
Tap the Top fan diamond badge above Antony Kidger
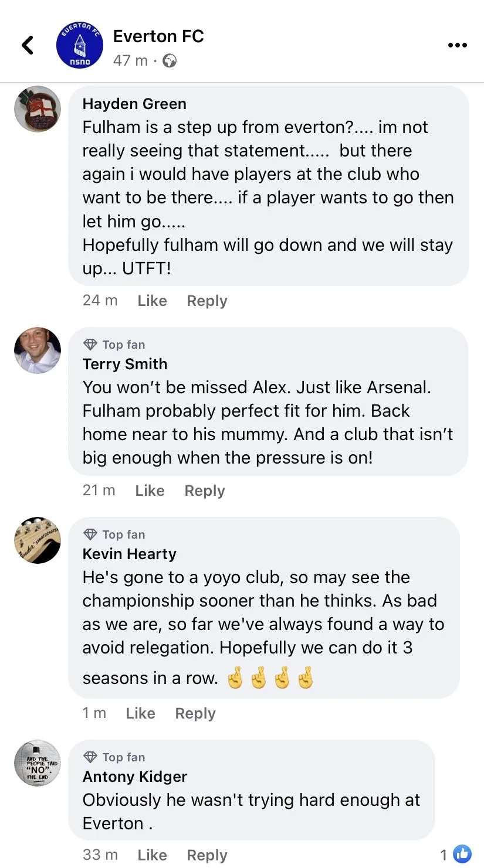click(x=90, y=757)
